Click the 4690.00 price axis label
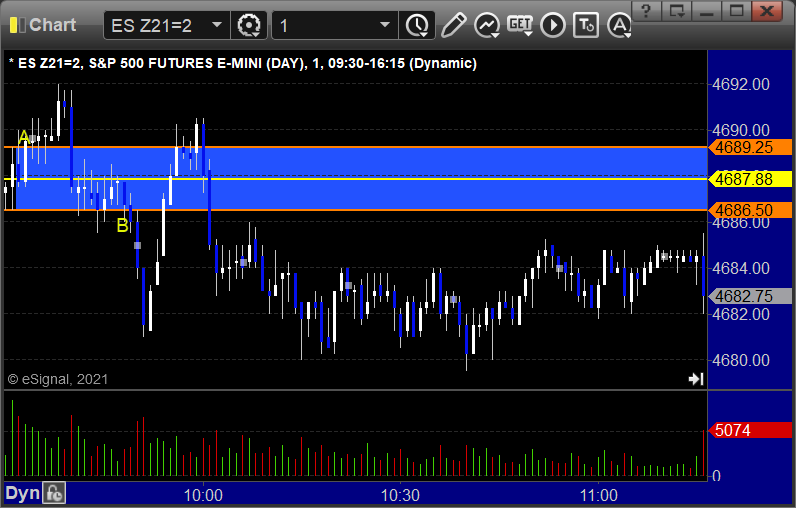The height and width of the screenshot is (508, 796). (741, 130)
